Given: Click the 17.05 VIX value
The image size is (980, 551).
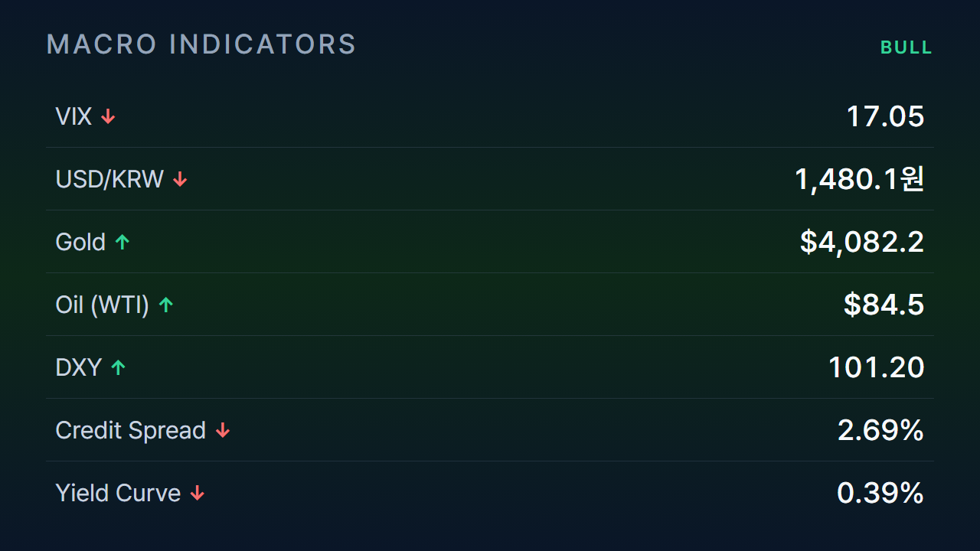Looking at the screenshot, I should coord(885,116).
